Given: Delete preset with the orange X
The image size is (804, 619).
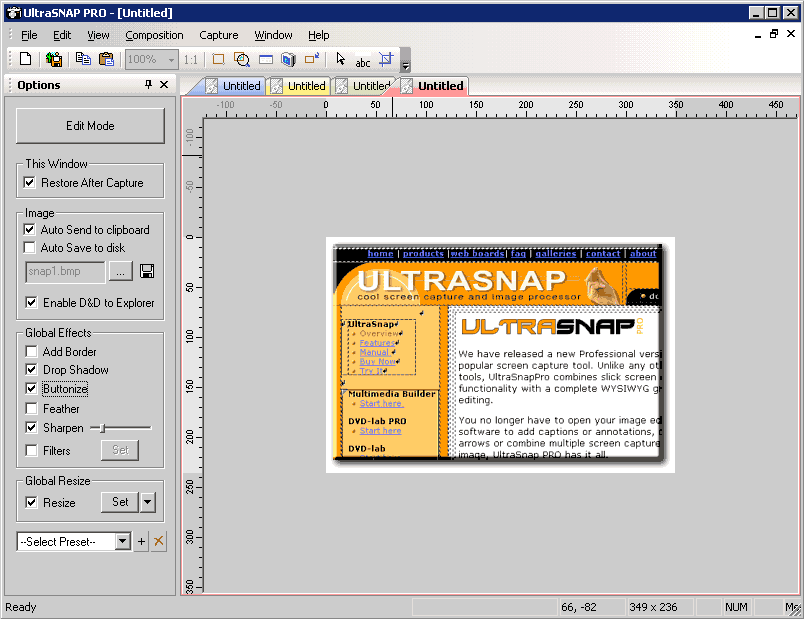Looking at the screenshot, I should click(x=159, y=541).
